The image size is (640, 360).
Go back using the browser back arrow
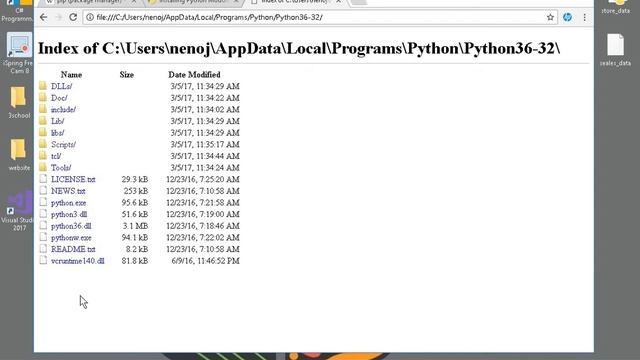coord(44,17)
